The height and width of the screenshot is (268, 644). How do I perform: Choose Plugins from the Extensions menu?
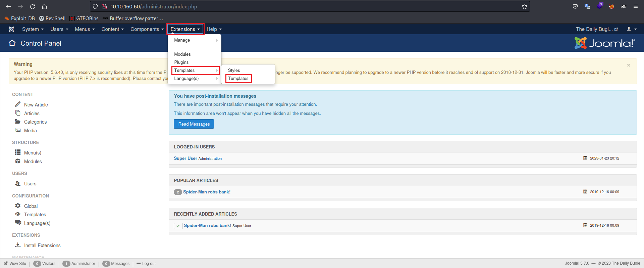click(x=181, y=62)
